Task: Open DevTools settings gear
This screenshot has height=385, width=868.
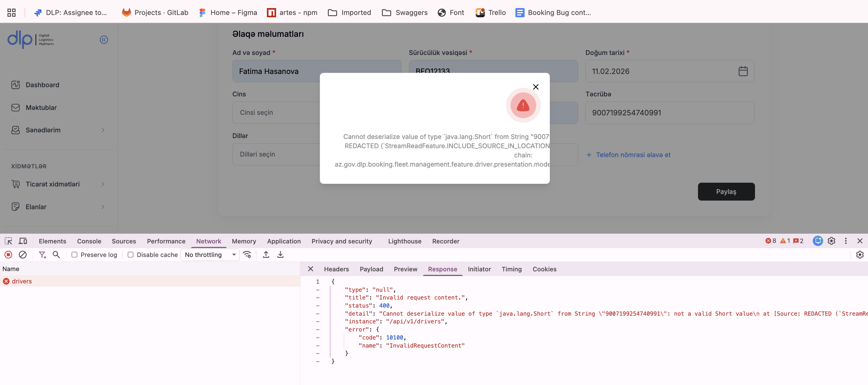Action: click(x=831, y=241)
